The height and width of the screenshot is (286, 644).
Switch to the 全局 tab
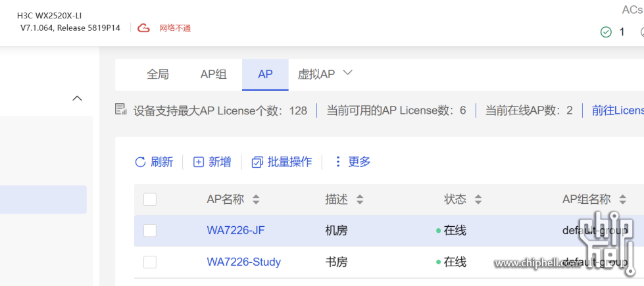158,74
